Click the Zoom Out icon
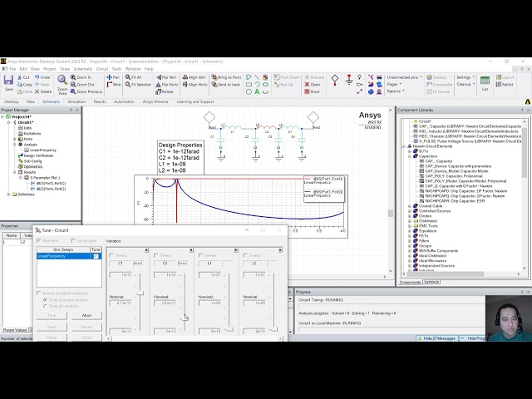Viewport: 532px width, 399px height. (x=73, y=85)
